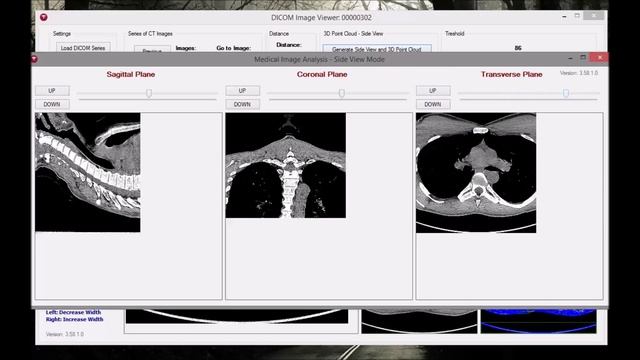This screenshot has width=640, height=360.
Task: Click the Transverse Plane heading
Action: pos(511,74)
